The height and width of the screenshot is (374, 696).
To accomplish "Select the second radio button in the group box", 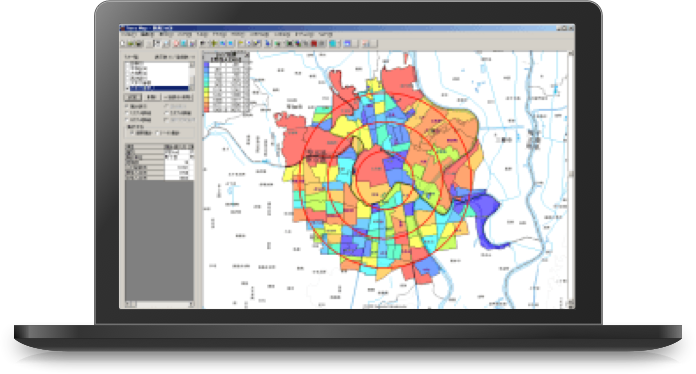I will 158,133.
